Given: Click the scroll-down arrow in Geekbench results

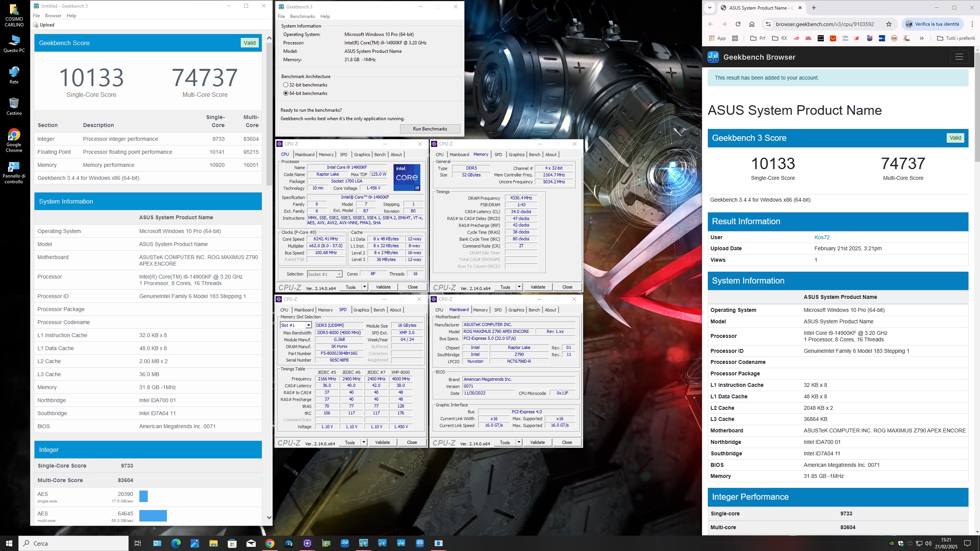Looking at the screenshot, I should point(269,518).
